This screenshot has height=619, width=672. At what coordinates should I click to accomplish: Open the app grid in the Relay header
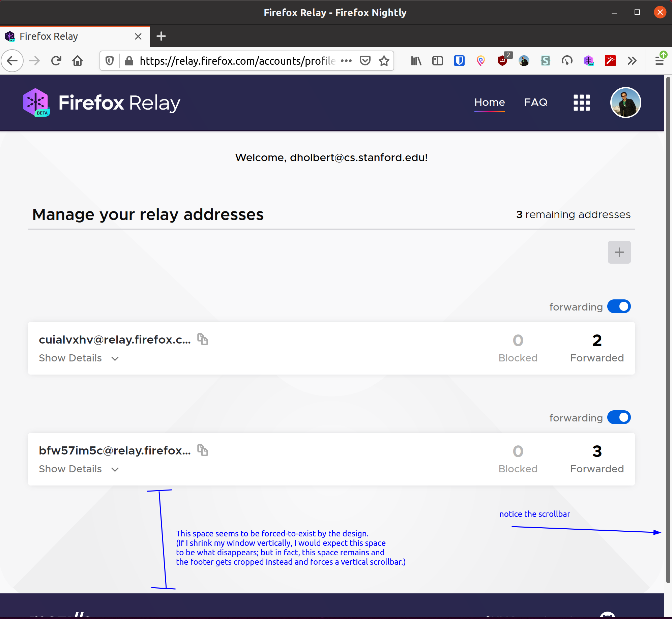tap(582, 102)
